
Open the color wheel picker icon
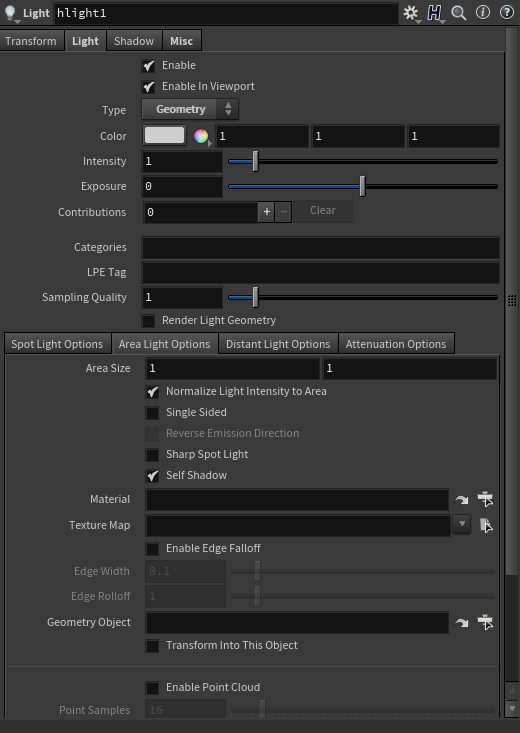click(x=201, y=136)
